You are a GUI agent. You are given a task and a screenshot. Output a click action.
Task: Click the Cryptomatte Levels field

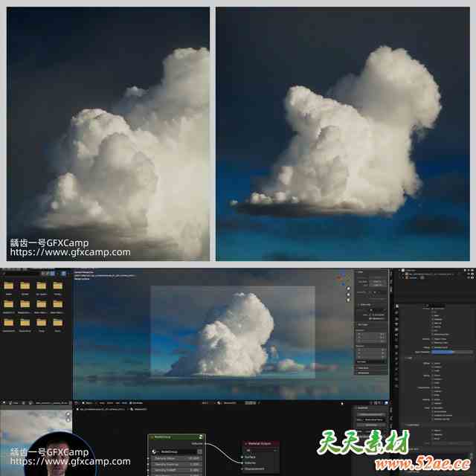(452, 443)
